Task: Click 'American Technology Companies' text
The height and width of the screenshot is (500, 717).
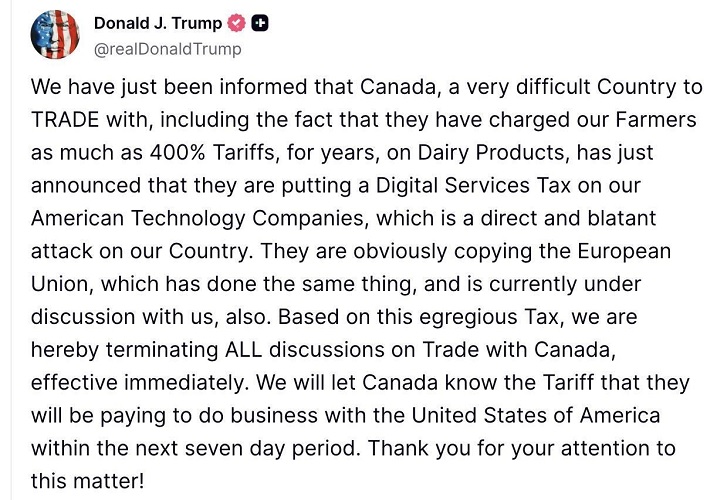Action: pyautogui.click(x=198, y=219)
